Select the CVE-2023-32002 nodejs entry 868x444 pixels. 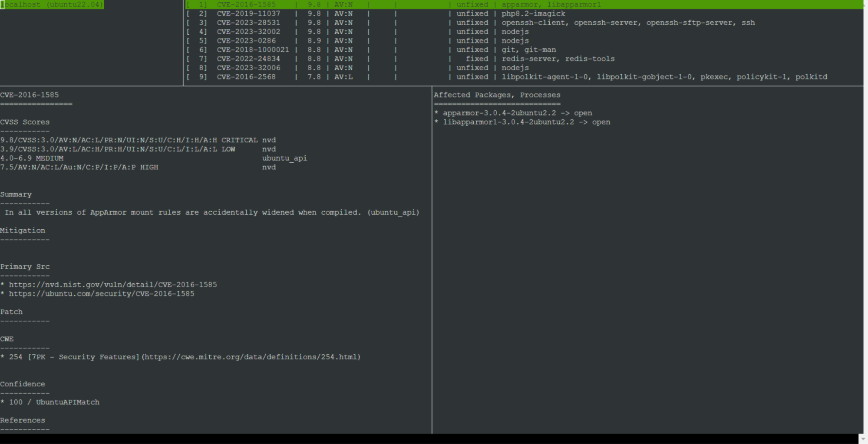point(248,32)
